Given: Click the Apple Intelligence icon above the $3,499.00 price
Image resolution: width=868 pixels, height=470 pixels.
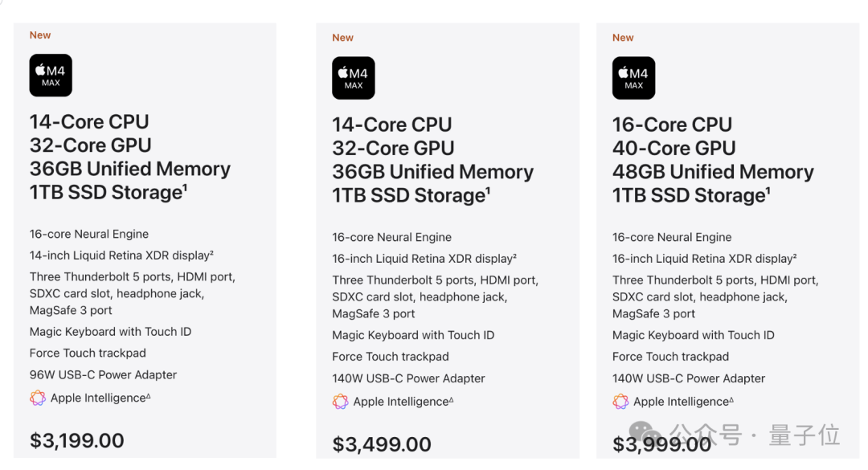Looking at the screenshot, I should coord(340,402).
